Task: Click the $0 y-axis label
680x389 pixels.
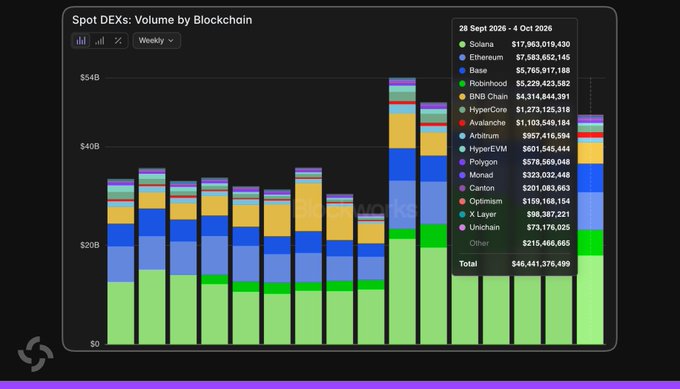Action: tap(95, 344)
